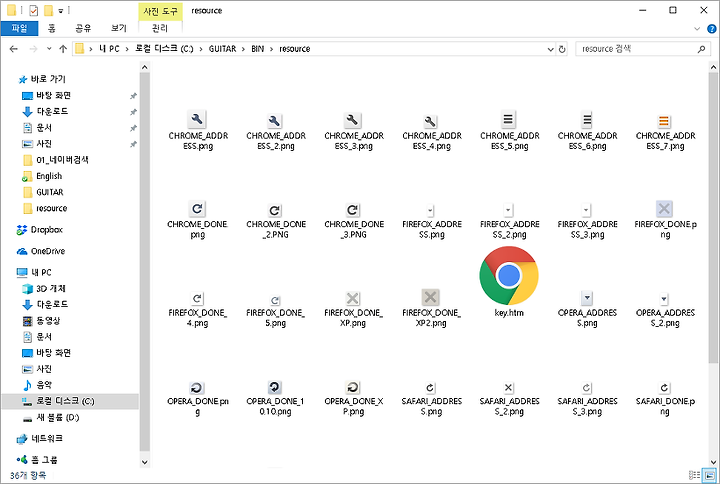Screen dimensions: 720x484
Task: Select SAFARI_ADDRESS.png file icon
Action: click(430, 388)
